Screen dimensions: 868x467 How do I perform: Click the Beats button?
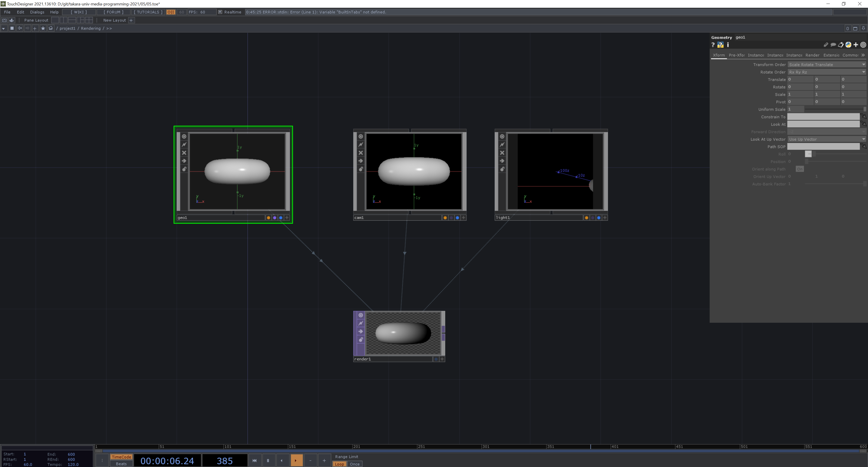point(121,464)
